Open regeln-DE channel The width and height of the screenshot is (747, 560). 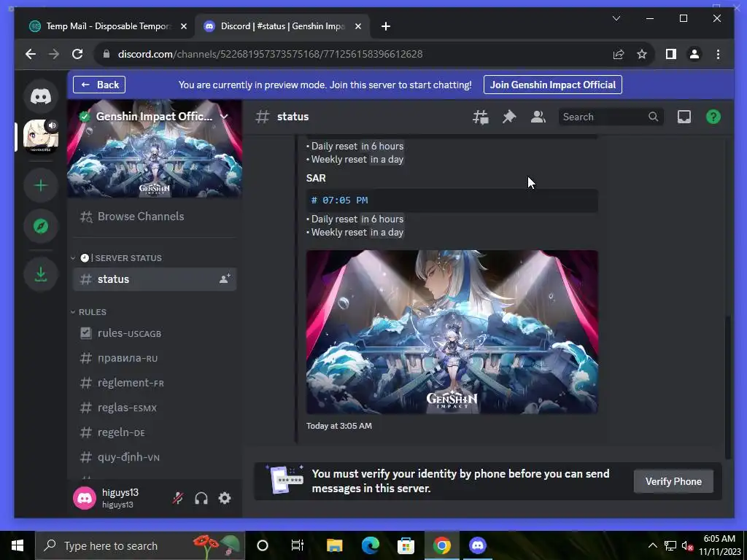(155, 432)
